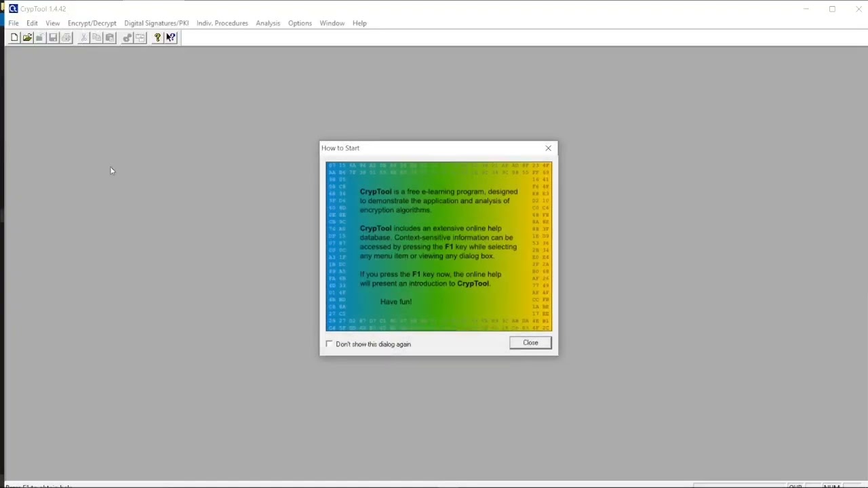
Task: Click the Save floppy disk icon
Action: (53, 38)
